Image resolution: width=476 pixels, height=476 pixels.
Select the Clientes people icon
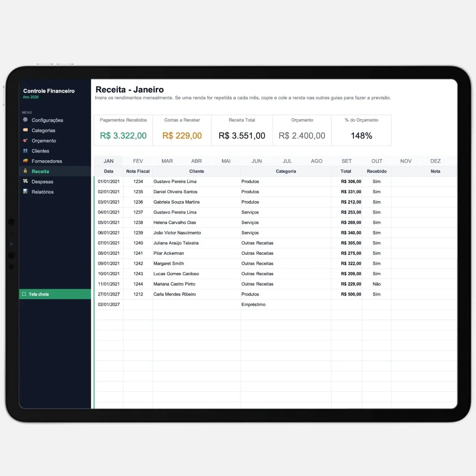point(25,150)
